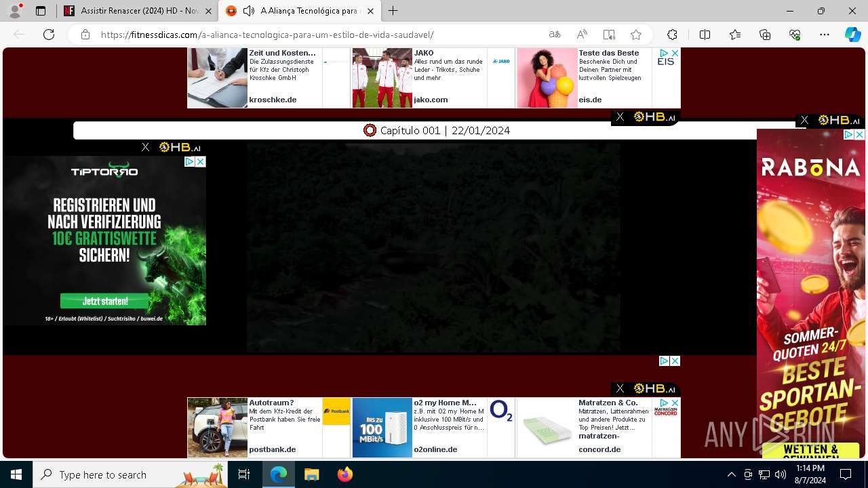
Task: Switch to Assistir Renascer (2024) HD tab
Action: click(139, 11)
